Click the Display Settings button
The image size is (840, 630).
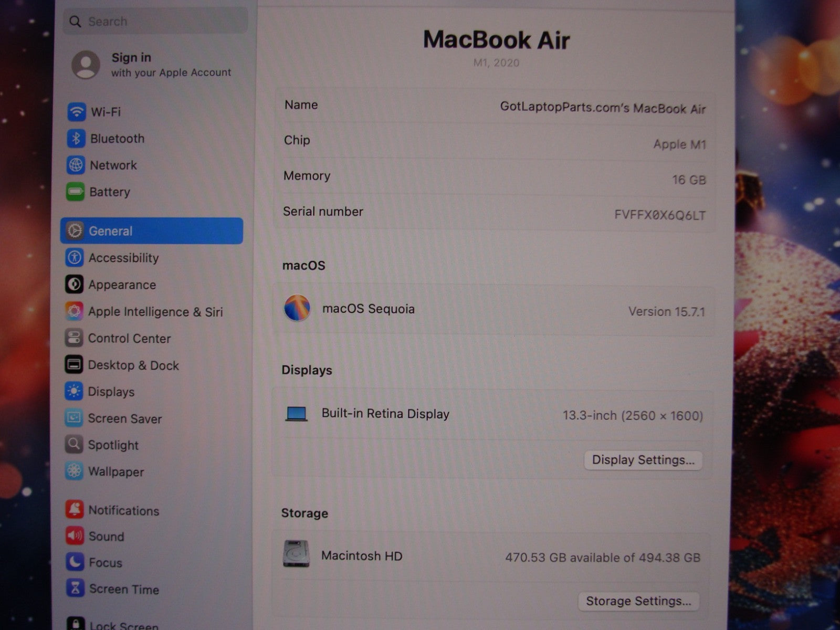643,460
